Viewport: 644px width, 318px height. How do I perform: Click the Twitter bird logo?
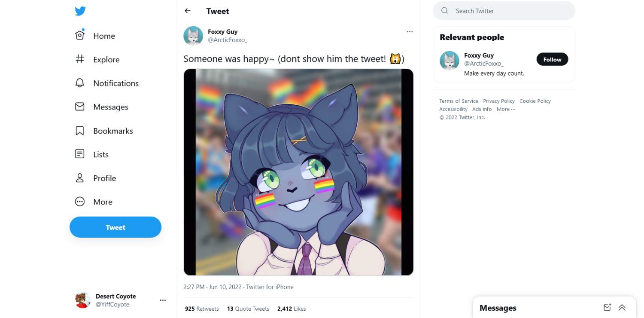click(80, 11)
